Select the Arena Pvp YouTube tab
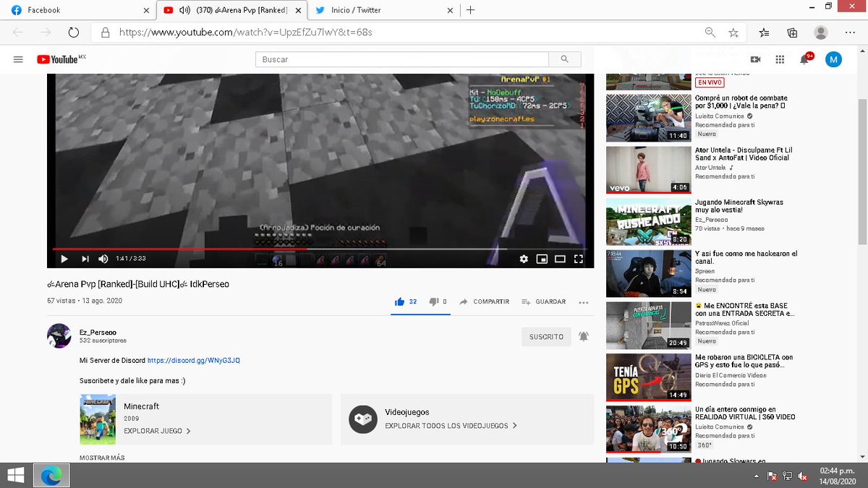 (x=231, y=10)
